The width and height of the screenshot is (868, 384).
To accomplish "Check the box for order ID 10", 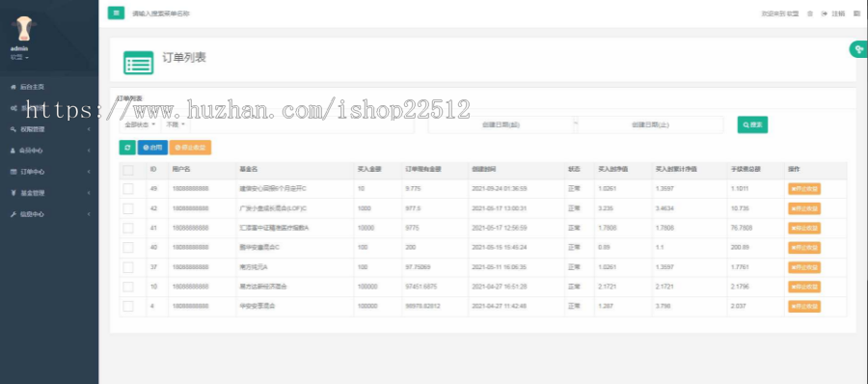I will click(x=128, y=287).
